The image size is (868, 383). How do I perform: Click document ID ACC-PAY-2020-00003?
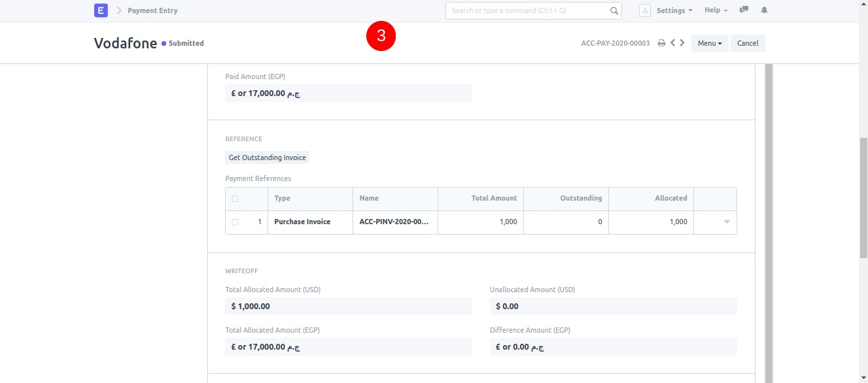click(616, 43)
